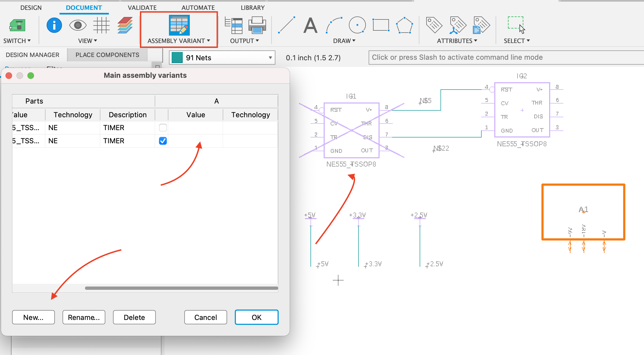Enable variant A checkbox for the first TIMER row
The image size is (644, 355).
(163, 127)
